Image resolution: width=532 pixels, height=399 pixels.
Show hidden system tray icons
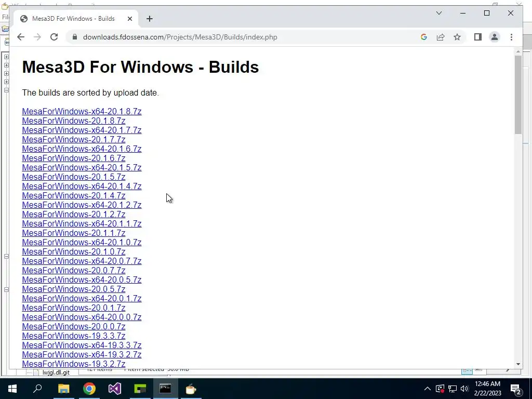[428, 389]
